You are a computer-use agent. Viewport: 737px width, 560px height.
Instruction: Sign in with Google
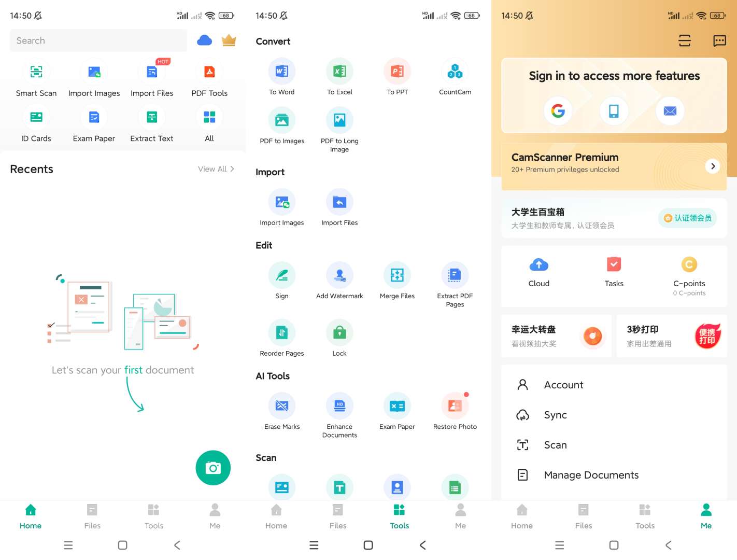pos(558,110)
